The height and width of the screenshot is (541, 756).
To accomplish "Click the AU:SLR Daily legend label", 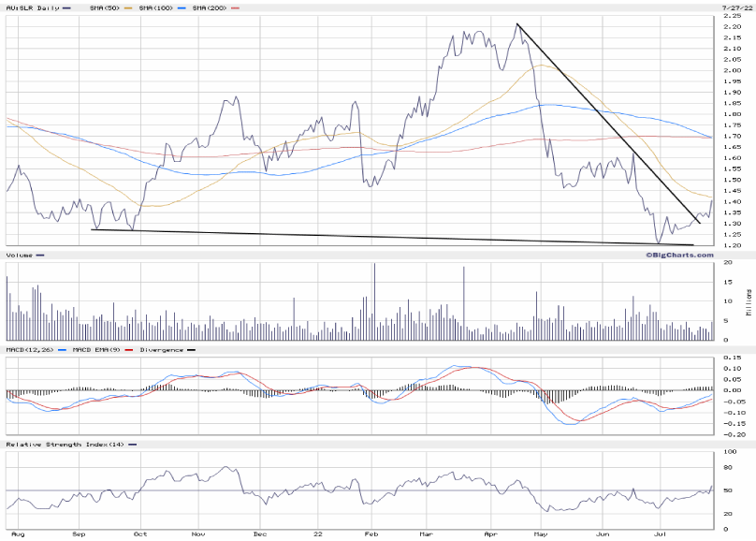I will coord(28,8).
